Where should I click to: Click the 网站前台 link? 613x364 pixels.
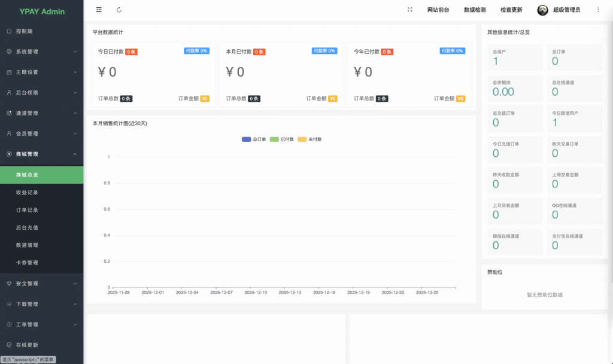point(438,10)
